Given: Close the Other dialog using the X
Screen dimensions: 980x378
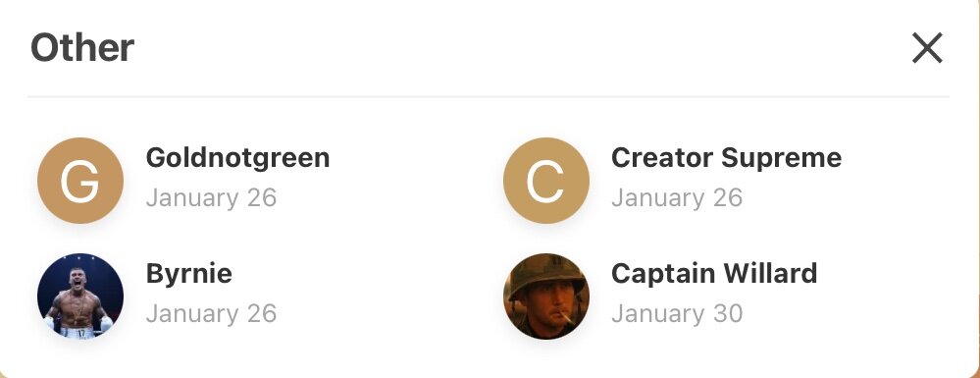Looking at the screenshot, I should 927,48.
